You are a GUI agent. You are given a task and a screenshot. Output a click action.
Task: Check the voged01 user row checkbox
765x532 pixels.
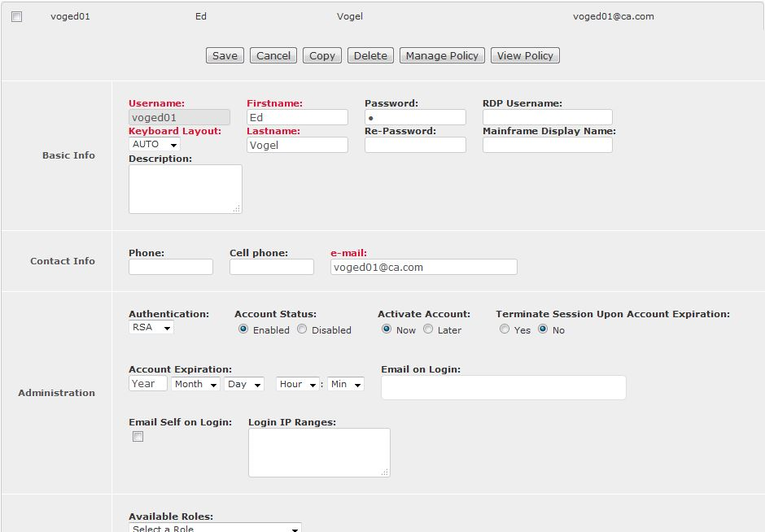pyautogui.click(x=17, y=16)
